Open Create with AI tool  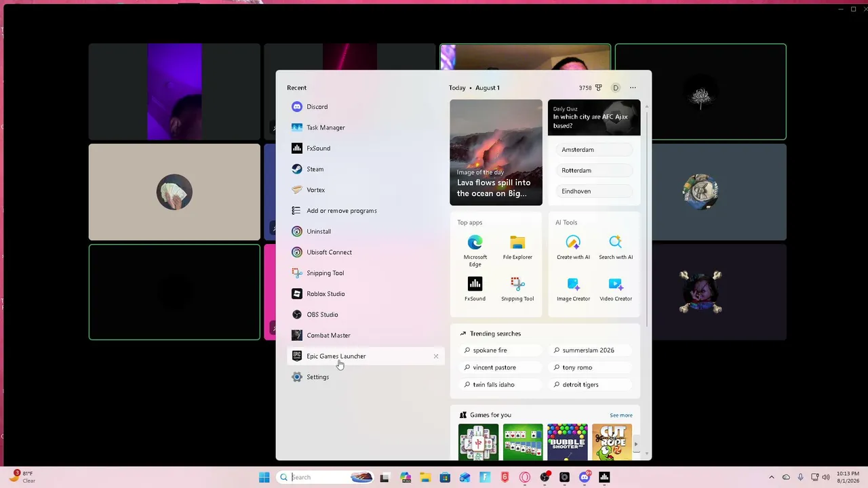(x=573, y=247)
